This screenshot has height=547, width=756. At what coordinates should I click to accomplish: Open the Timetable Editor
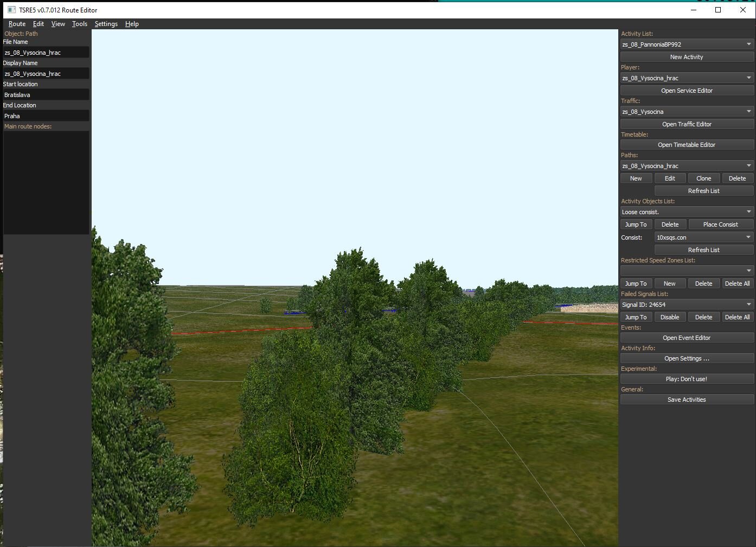tap(687, 145)
